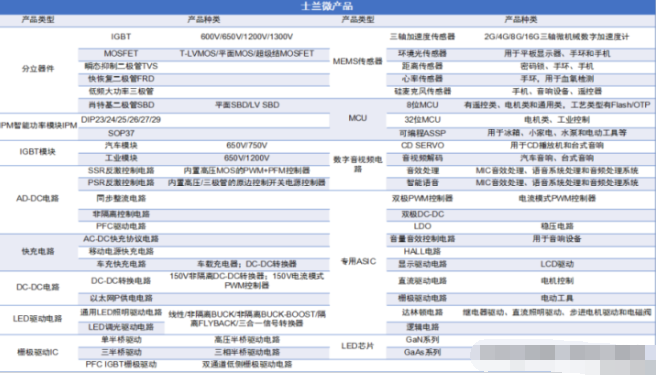Select the MEMS传感器 category cell
This screenshot has height=375, width=656.
358,62
